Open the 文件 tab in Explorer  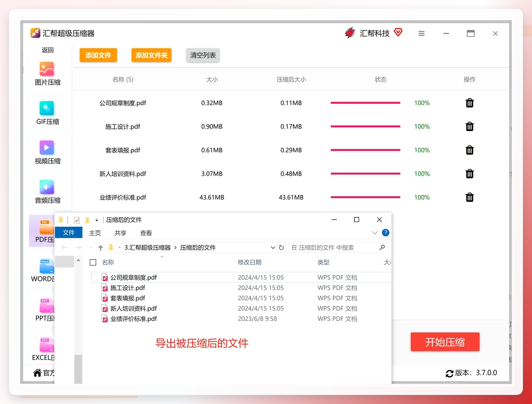click(68, 233)
